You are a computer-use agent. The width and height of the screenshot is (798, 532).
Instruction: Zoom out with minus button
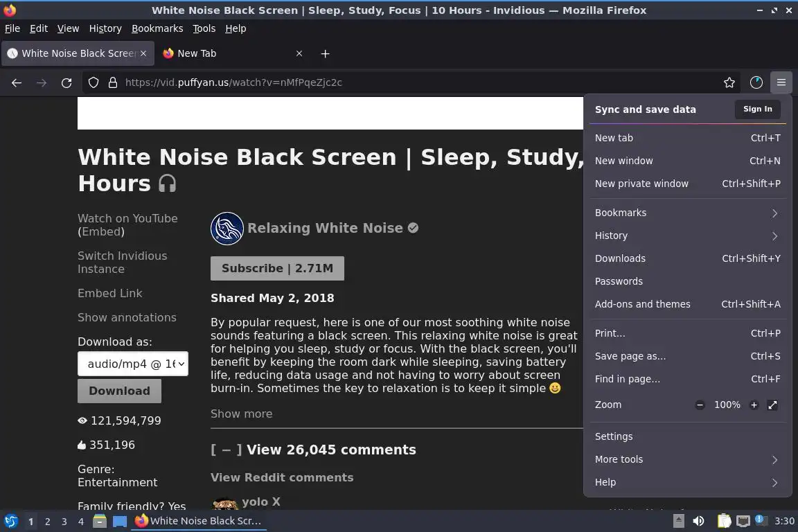tap(700, 405)
